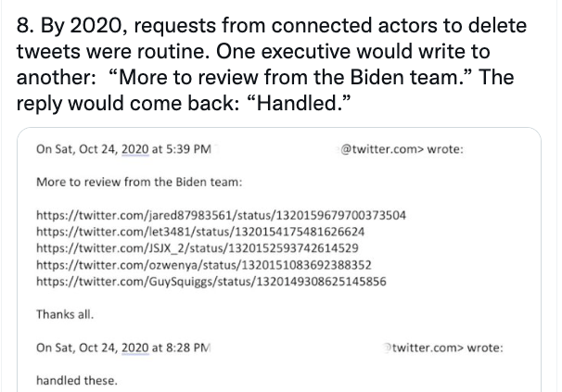This screenshot has width=562, height=392.
Task: Click the "handled these." reply text
Action: [x=77, y=380]
